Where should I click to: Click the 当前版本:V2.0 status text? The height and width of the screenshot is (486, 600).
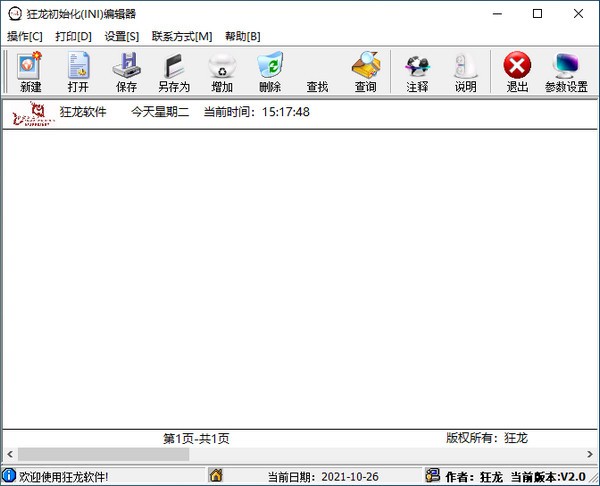[548, 477]
